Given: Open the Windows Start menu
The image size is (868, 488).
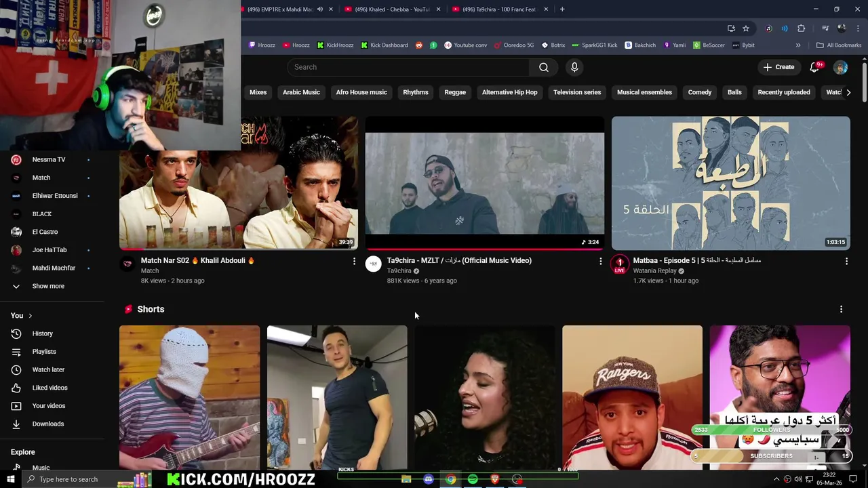Looking at the screenshot, I should coord(11,479).
